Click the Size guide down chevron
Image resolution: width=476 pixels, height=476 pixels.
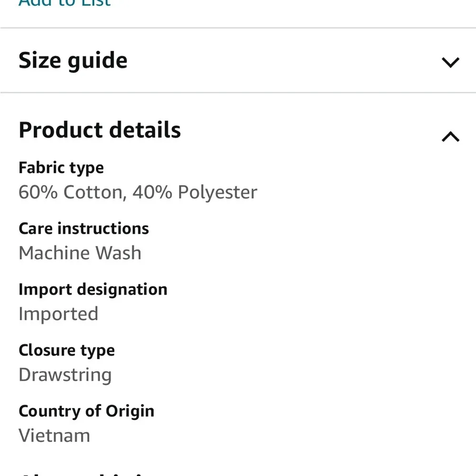(450, 62)
